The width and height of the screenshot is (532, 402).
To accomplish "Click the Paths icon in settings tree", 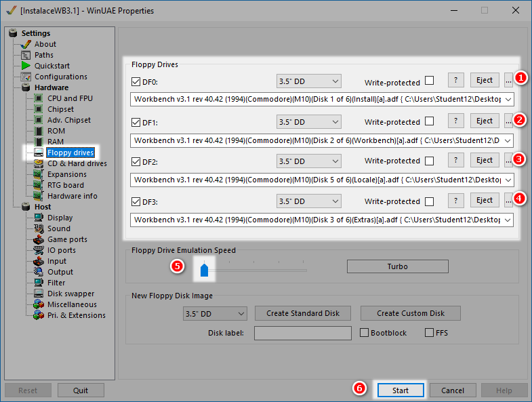I will 26,55.
